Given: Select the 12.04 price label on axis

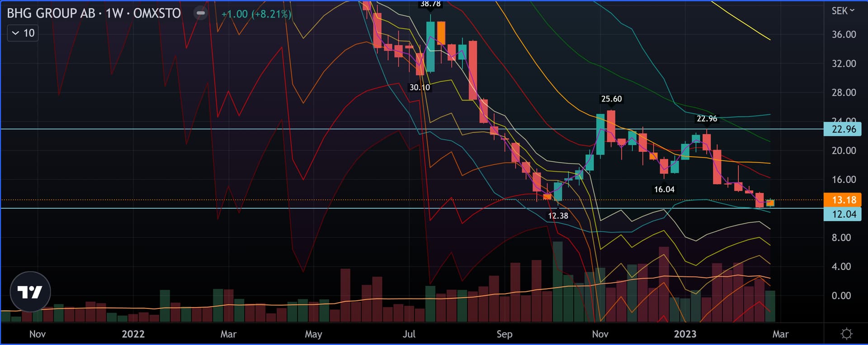Looking at the screenshot, I should coord(844,214).
